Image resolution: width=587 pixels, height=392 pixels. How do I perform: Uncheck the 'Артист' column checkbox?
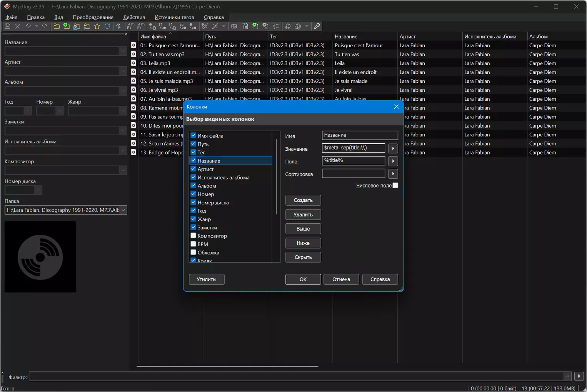[193, 169]
